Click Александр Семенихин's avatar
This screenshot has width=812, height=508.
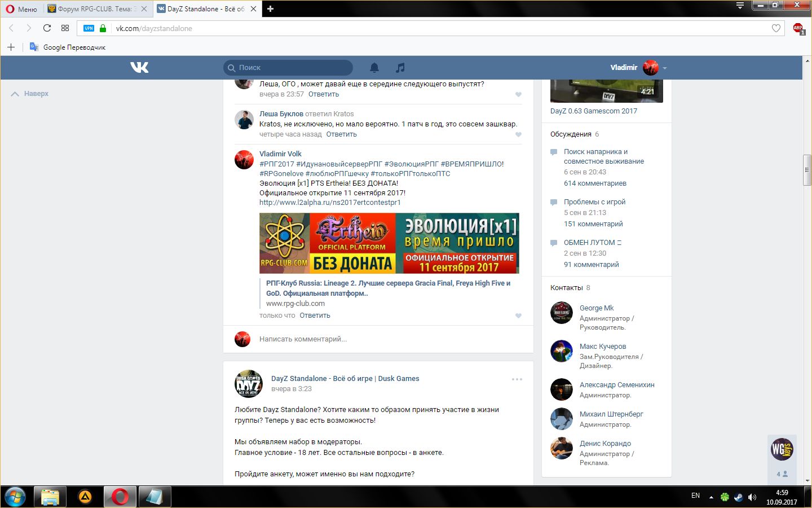pos(562,389)
